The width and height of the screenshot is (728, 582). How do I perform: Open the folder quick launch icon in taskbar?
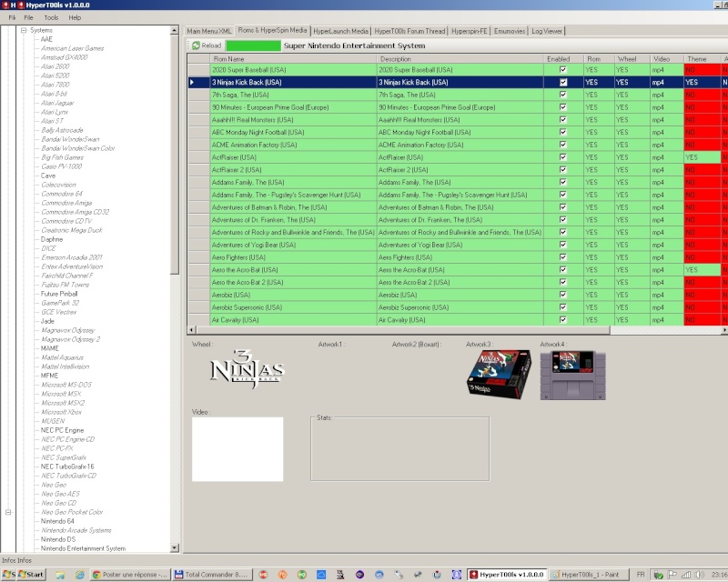click(60, 575)
